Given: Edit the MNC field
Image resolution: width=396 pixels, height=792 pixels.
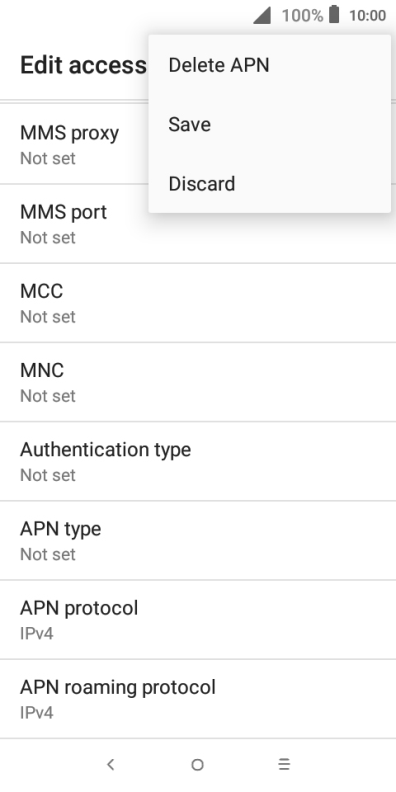Looking at the screenshot, I should (x=198, y=382).
